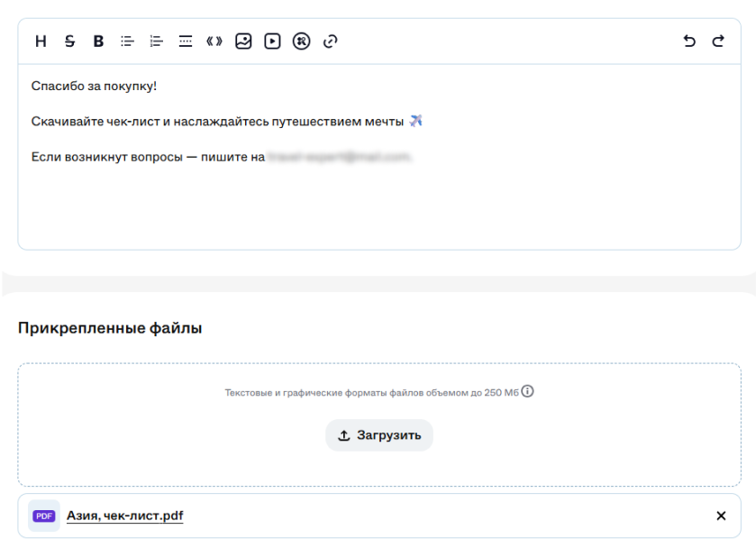Screen dimensions: 756x557
Task: Toggle bold formatting
Action: tap(98, 41)
